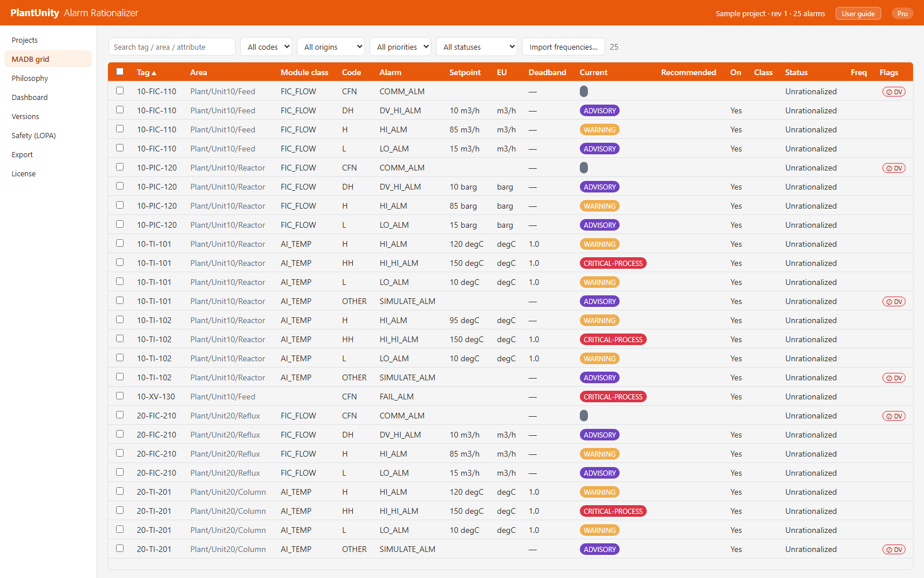Viewport: 924px width, 578px height.
Task: Click the WARNING badge on 10-PIC-120 HI_ALM row
Action: [599, 206]
